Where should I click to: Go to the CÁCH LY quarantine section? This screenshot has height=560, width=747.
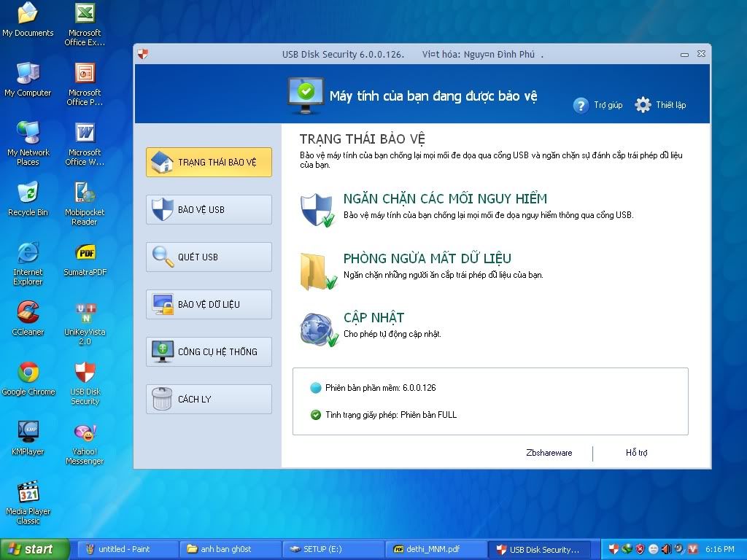pos(209,399)
